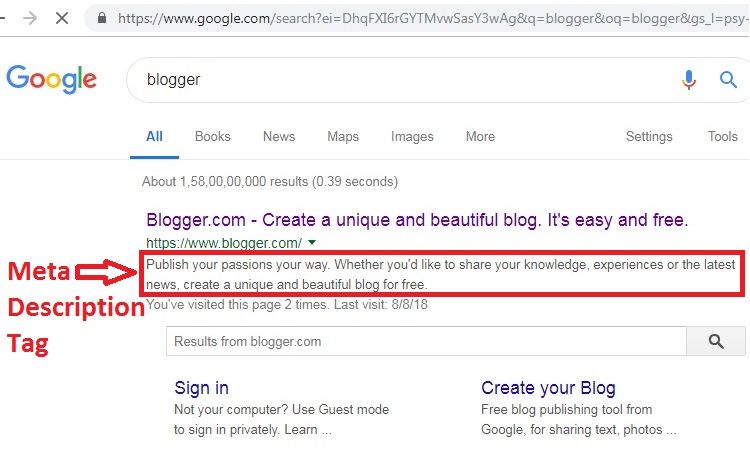Screen dimensions: 750x470
Task: Click the 'You've visited this page 2 times' text
Action: (287, 305)
